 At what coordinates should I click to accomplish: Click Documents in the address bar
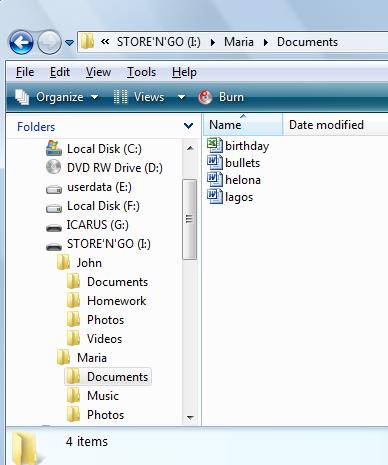[x=307, y=42]
